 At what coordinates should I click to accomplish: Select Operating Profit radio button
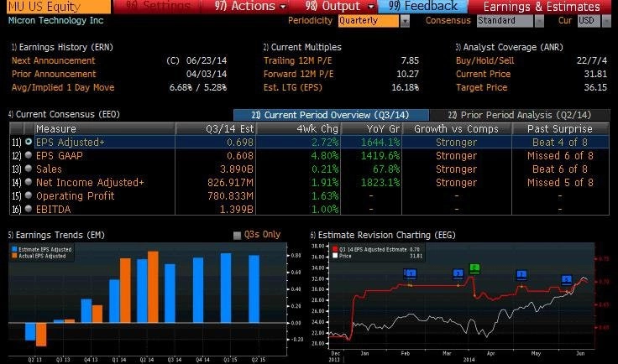(29, 195)
